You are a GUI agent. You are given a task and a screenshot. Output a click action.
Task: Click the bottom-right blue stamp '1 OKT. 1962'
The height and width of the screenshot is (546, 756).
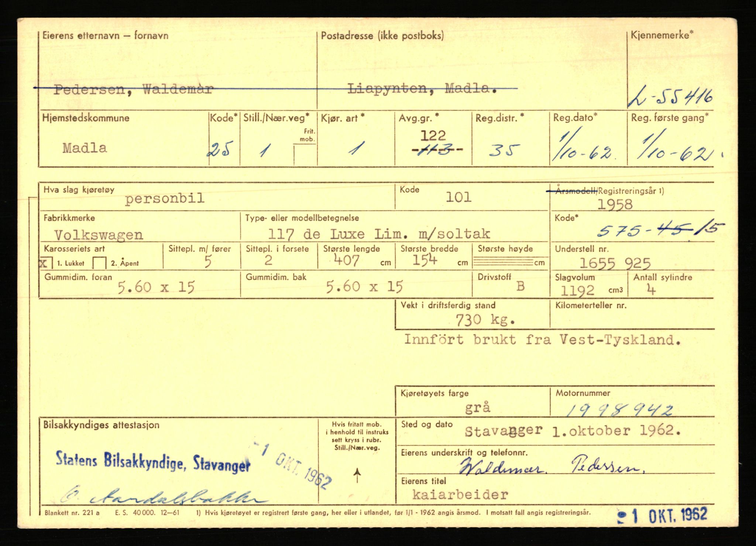pos(663,515)
